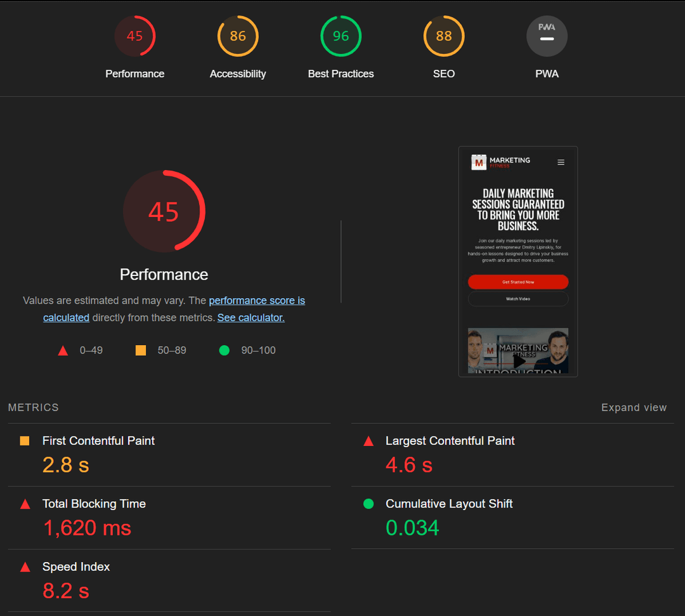Click the red triangle beside Speed Index
The height and width of the screenshot is (616, 685).
point(25,567)
